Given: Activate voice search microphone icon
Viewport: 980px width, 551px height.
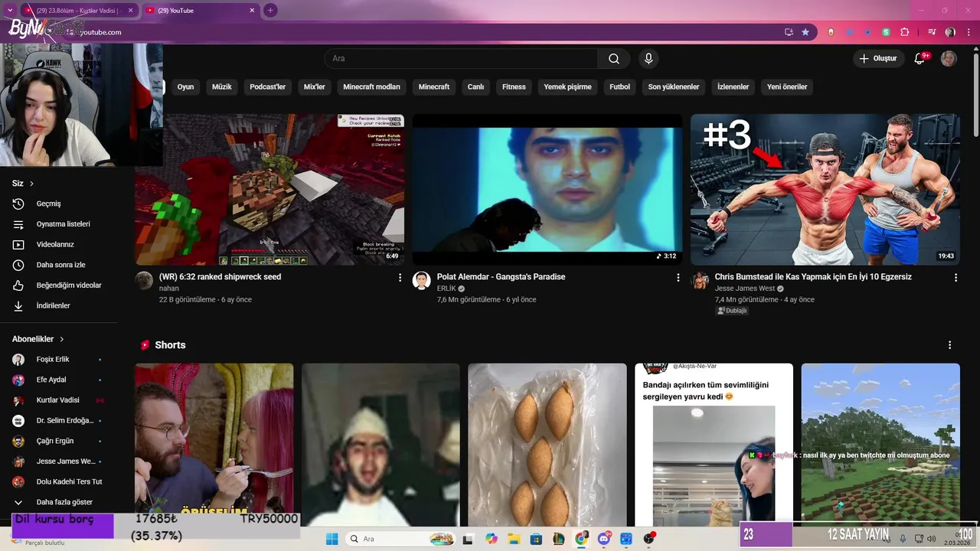Looking at the screenshot, I should (648, 59).
